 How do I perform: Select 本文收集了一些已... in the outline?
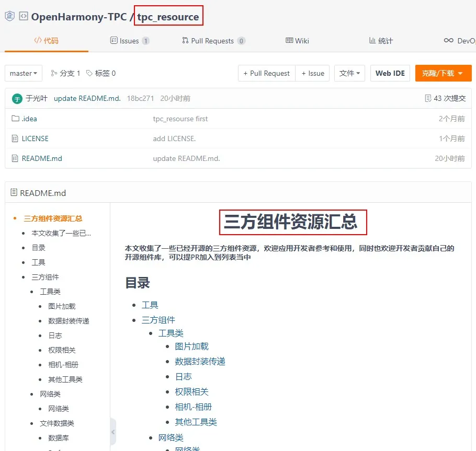(x=61, y=233)
